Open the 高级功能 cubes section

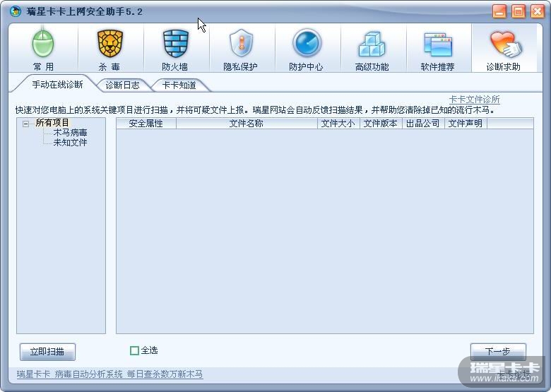coord(372,49)
